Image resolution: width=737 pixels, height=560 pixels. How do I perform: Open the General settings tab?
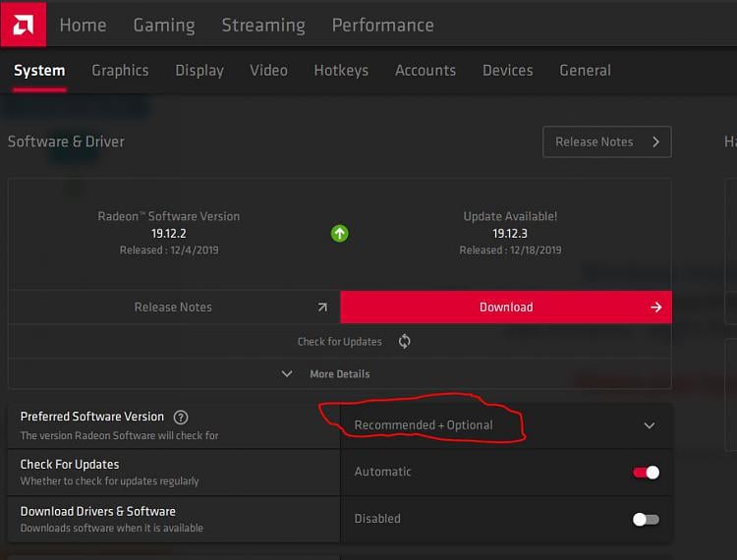[586, 71]
